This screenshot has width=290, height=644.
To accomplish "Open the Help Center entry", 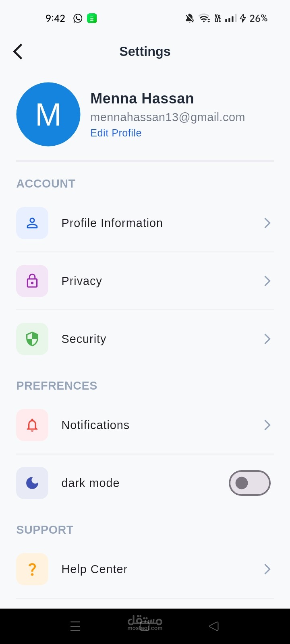I will coord(95,569).
